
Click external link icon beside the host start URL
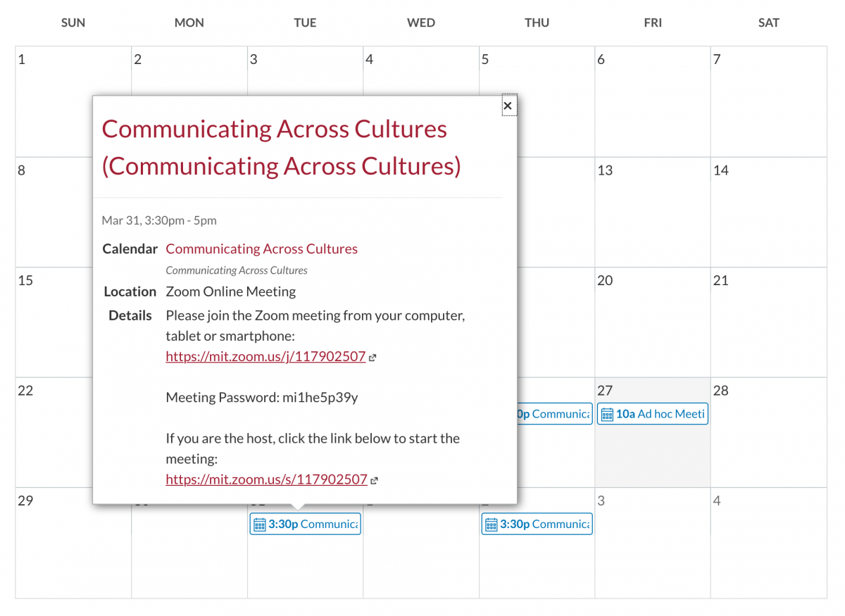click(374, 480)
